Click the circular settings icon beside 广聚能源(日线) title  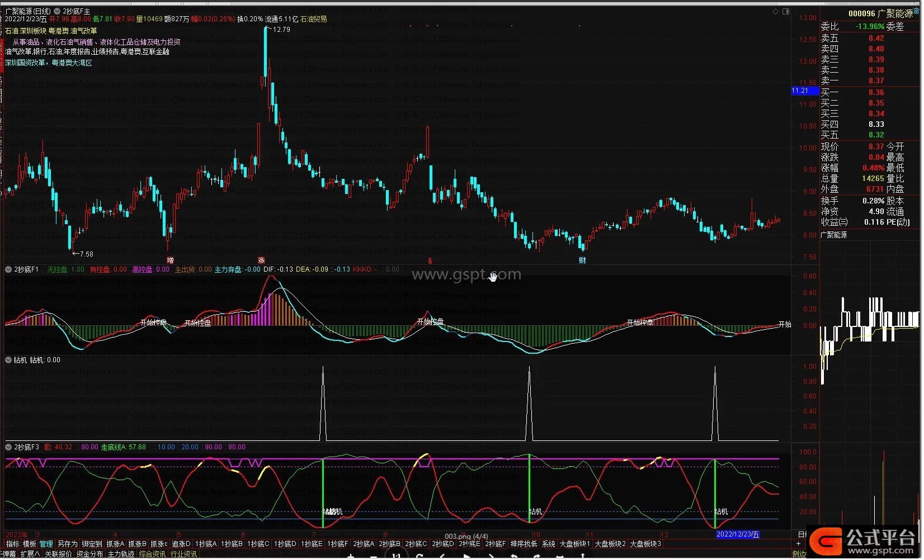coord(57,11)
